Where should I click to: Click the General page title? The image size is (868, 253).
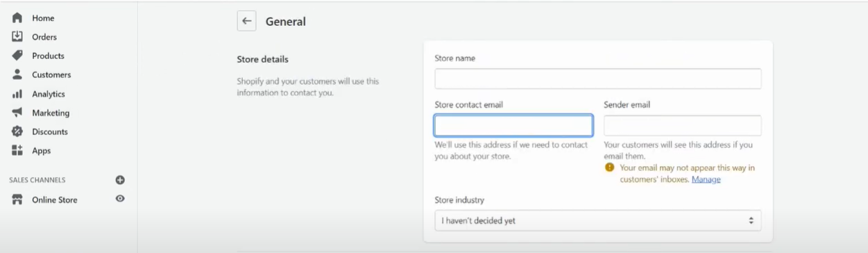coord(286,22)
